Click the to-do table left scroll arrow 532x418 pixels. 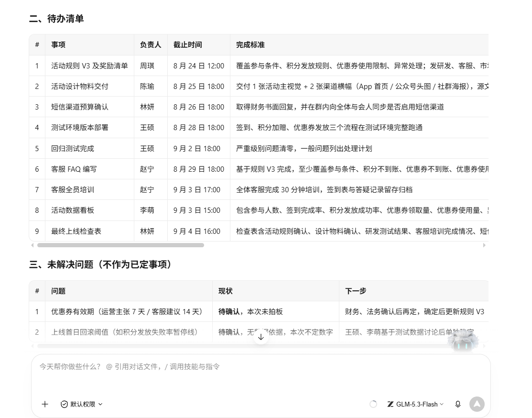point(32,245)
